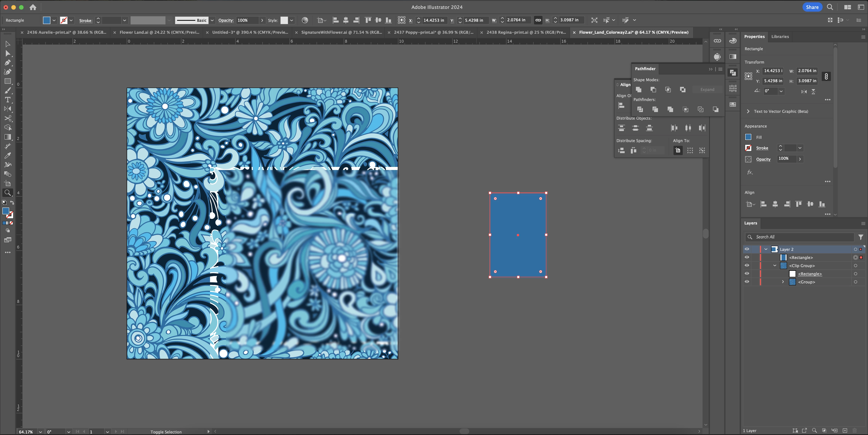Select the Pen tool in toolbar

[7, 63]
